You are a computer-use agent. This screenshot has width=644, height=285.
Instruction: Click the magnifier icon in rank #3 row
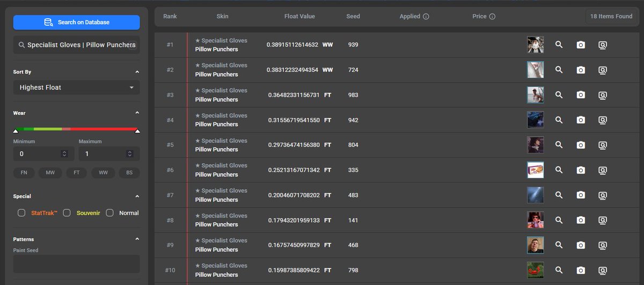click(x=559, y=95)
